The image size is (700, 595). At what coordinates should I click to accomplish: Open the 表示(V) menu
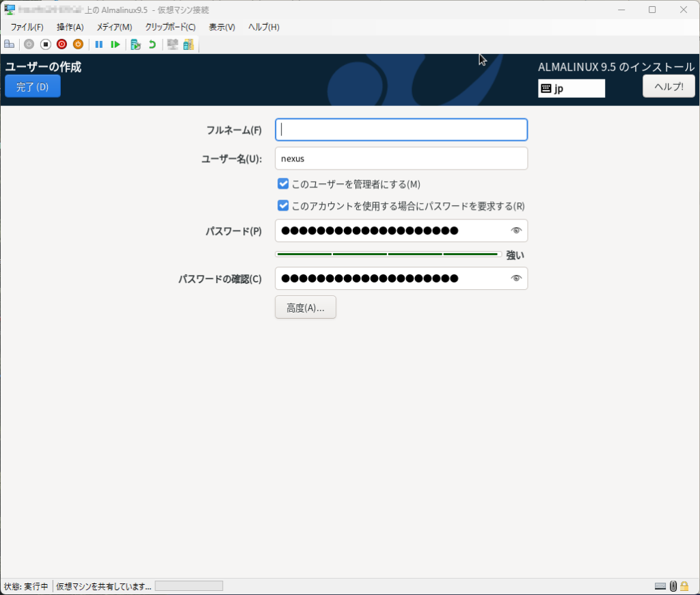click(221, 27)
